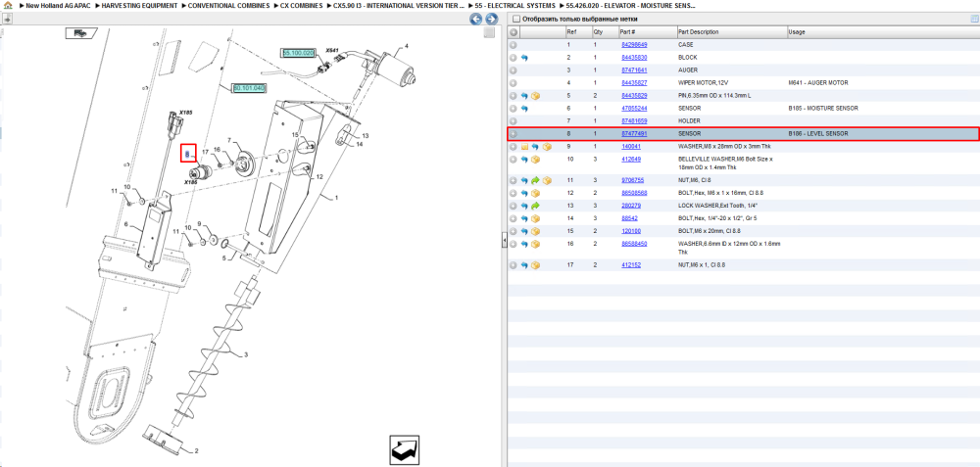Click the yellow note icon in row 9
This screenshot has width=980, height=467.
click(x=525, y=147)
